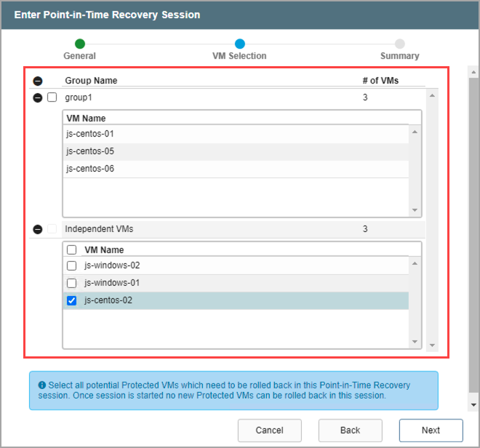Tick the js-windows-02 checkbox
The width and height of the screenshot is (480, 448).
[x=71, y=266]
